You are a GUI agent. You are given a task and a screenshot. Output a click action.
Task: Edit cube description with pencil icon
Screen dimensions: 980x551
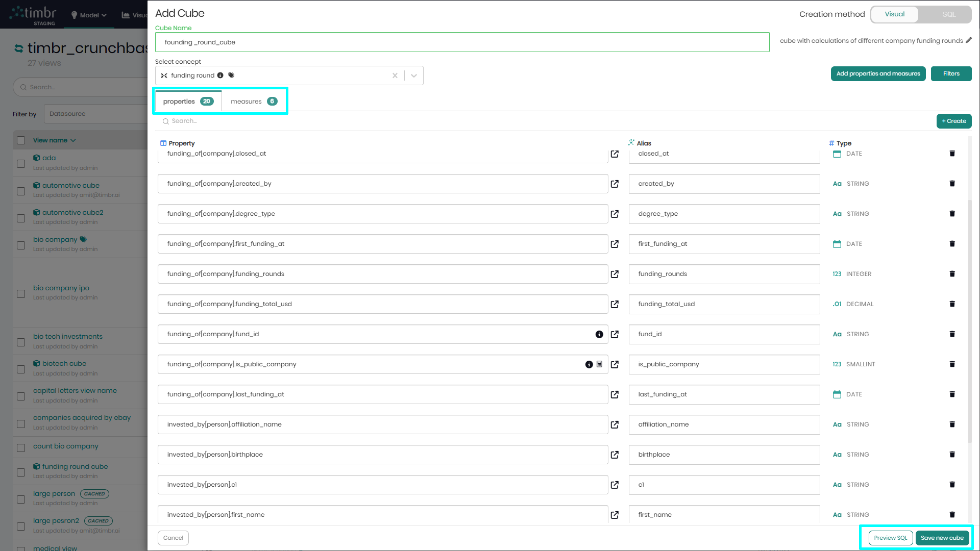969,40
